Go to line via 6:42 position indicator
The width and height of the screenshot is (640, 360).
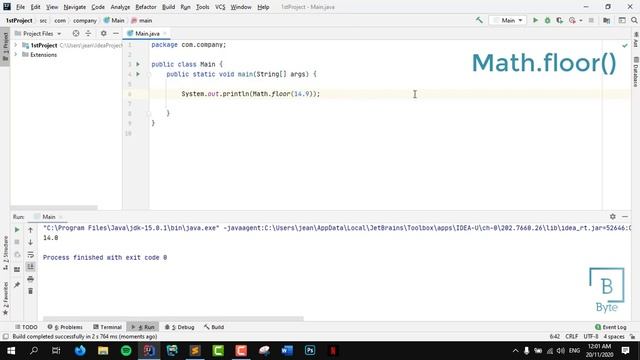(x=555, y=337)
